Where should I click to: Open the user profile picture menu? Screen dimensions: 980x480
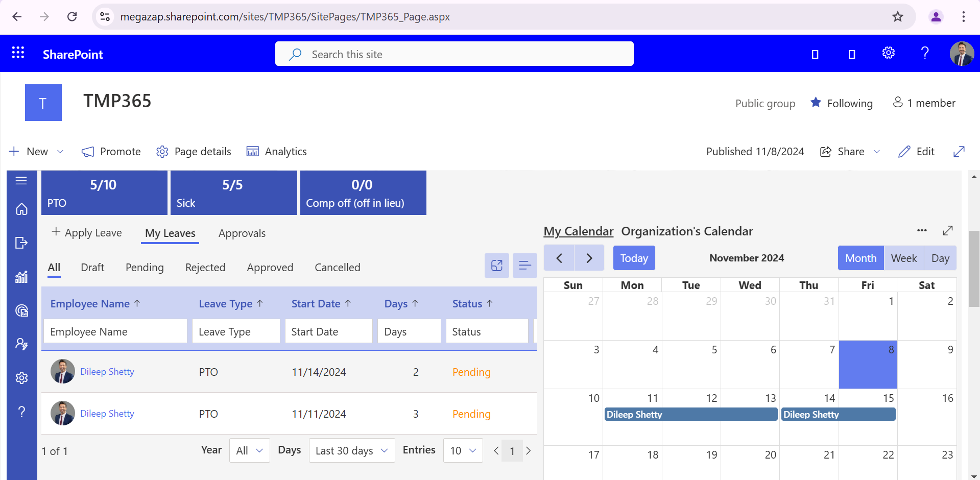point(962,54)
